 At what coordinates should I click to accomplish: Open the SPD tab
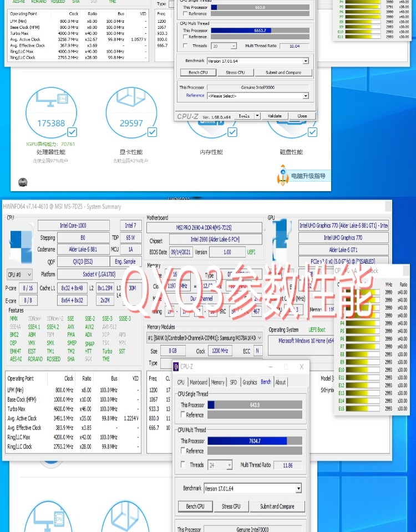[234, 382]
